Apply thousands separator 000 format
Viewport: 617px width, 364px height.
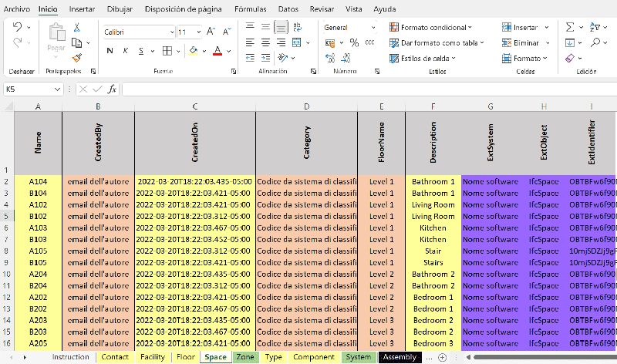point(369,42)
